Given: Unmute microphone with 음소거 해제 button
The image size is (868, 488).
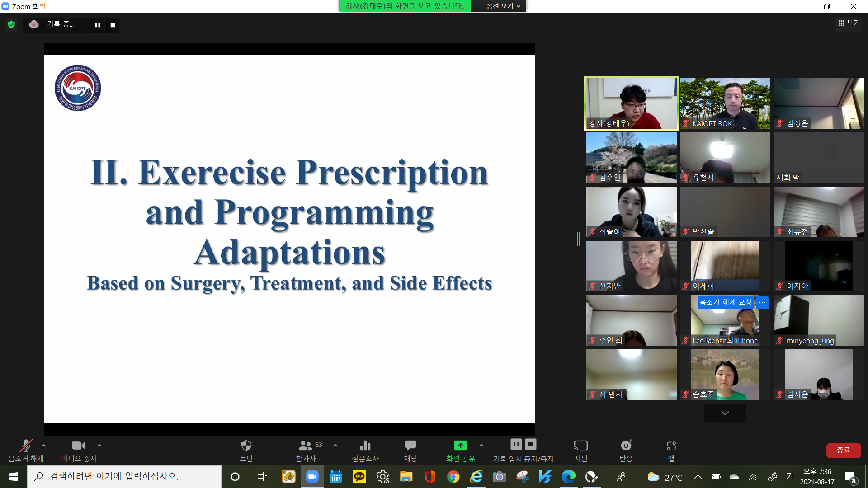Looking at the screenshot, I should tap(26, 450).
